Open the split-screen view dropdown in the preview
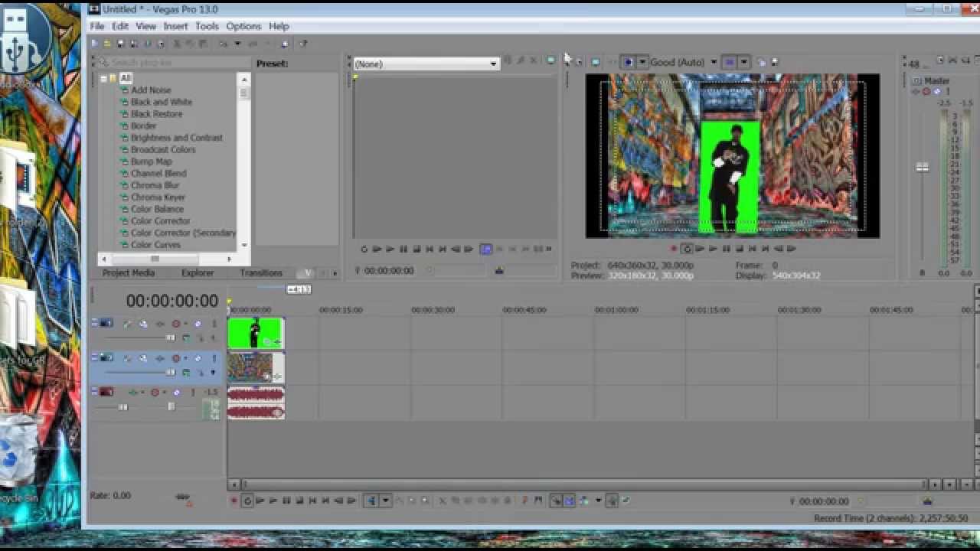This screenshot has width=980, height=551. [642, 62]
